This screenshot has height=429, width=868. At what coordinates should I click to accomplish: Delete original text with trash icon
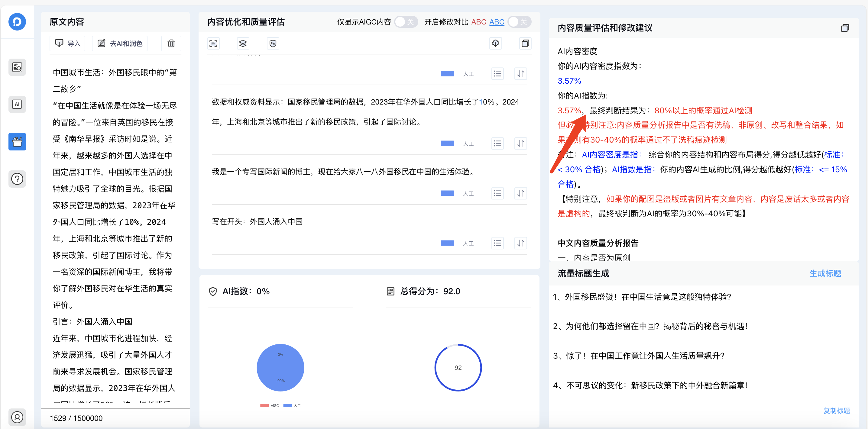(x=171, y=44)
